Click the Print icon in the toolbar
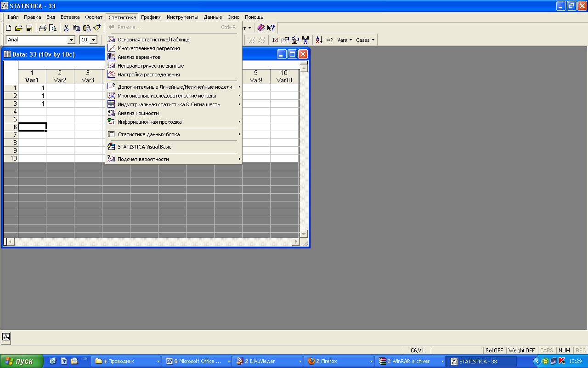The height and width of the screenshot is (368, 588). [43, 28]
